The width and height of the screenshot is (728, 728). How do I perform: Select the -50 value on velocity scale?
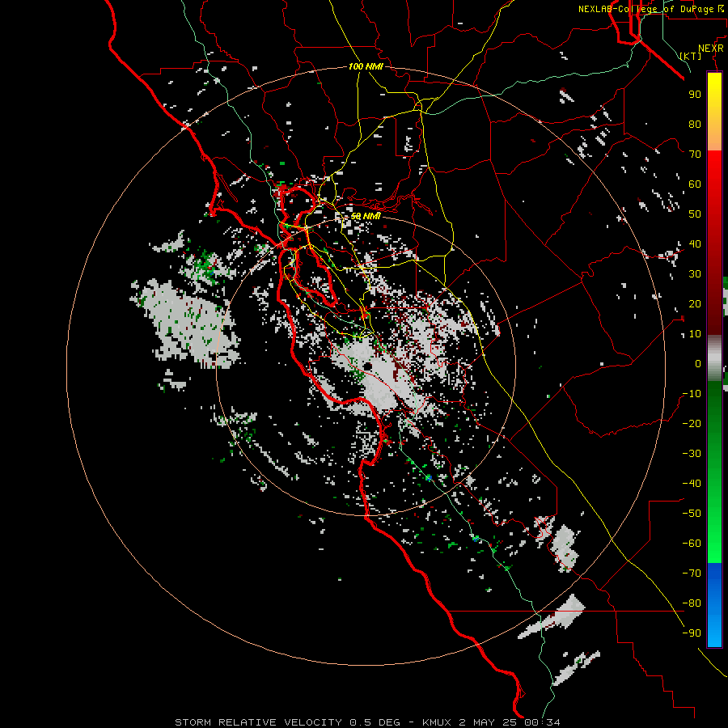[692, 514]
